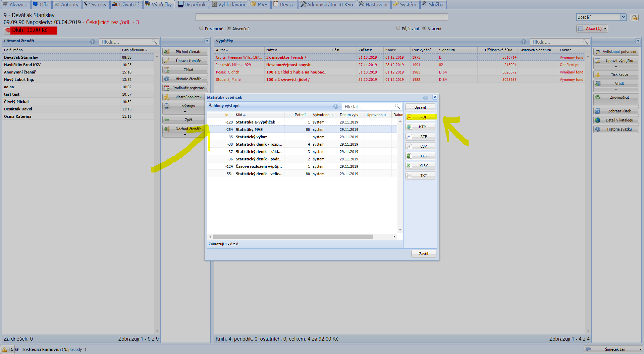Click the lock icon next to Dospělí

(x=634, y=17)
